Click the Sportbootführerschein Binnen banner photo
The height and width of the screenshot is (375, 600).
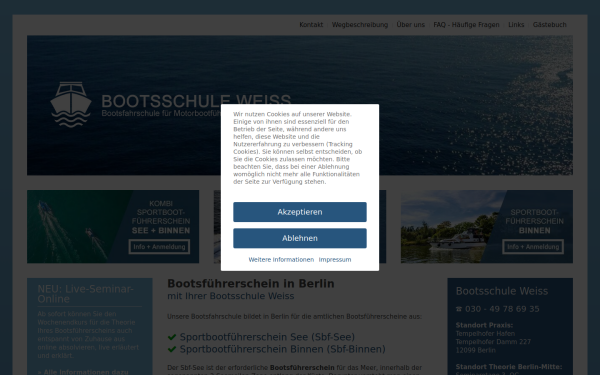(x=487, y=227)
